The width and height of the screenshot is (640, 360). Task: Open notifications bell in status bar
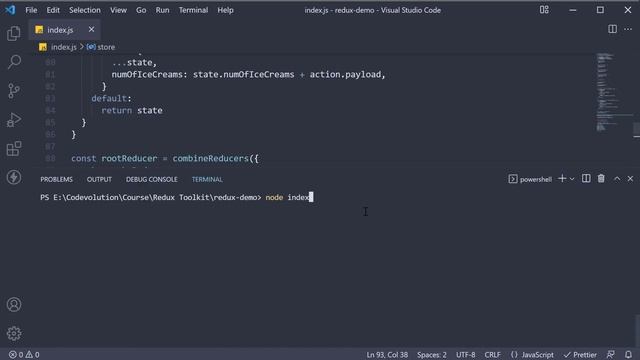[628, 355]
